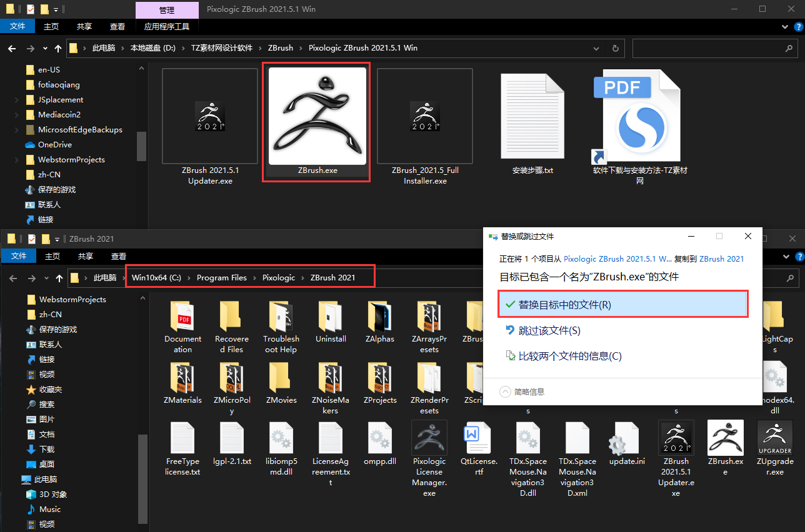Select ZBrush_2021.5_Full Installer.exe file
This screenshot has height=532, width=805.
(x=425, y=127)
